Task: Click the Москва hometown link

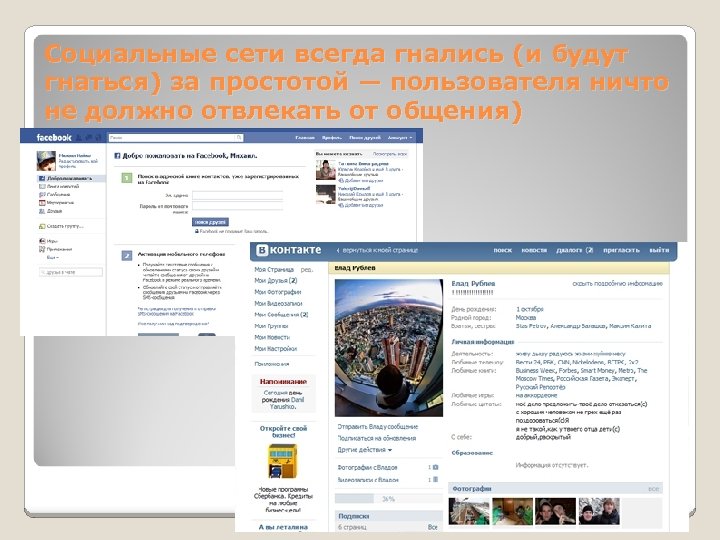Action: (526, 318)
